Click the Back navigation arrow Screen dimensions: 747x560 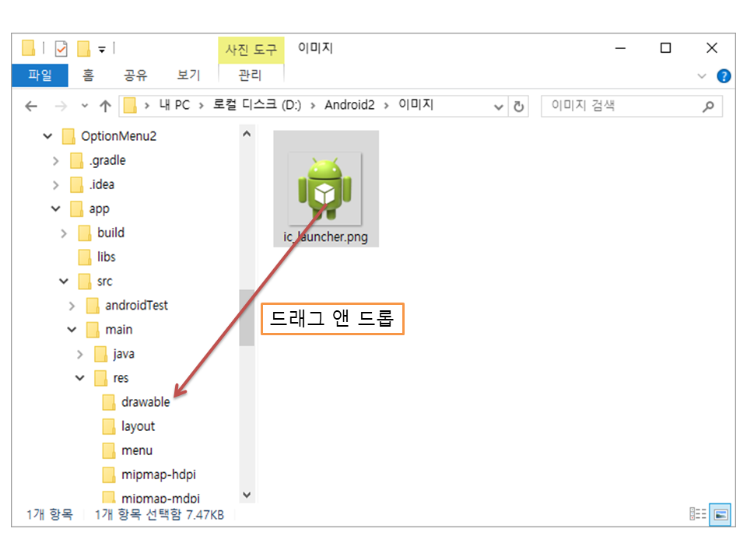point(31,106)
